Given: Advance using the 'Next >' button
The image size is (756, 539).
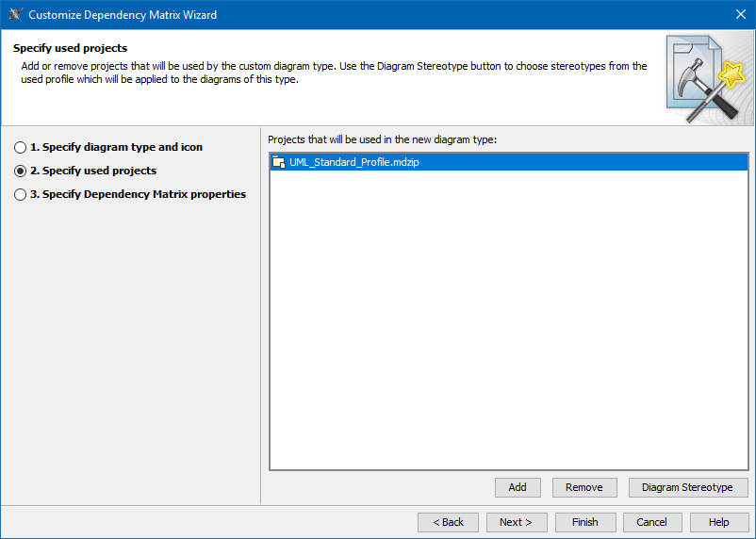Looking at the screenshot, I should point(516,522).
